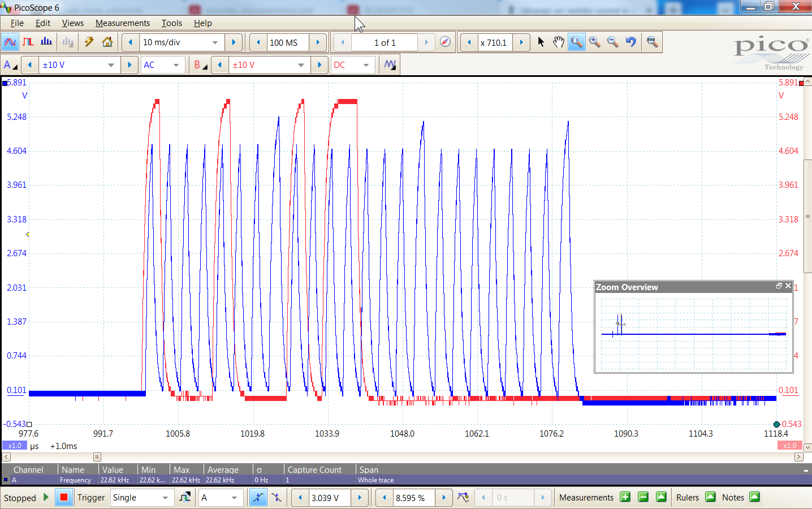Enable rising edge trigger mode
812x509 pixels.
coord(258,498)
